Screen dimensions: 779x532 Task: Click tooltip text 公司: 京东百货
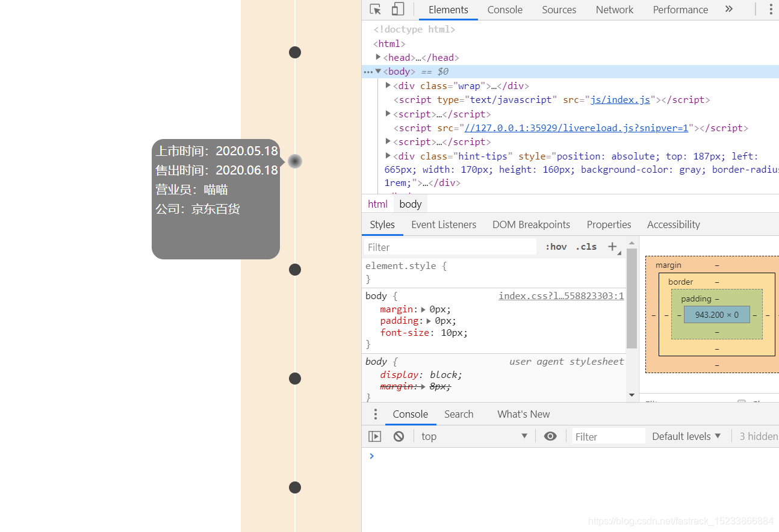coord(197,209)
